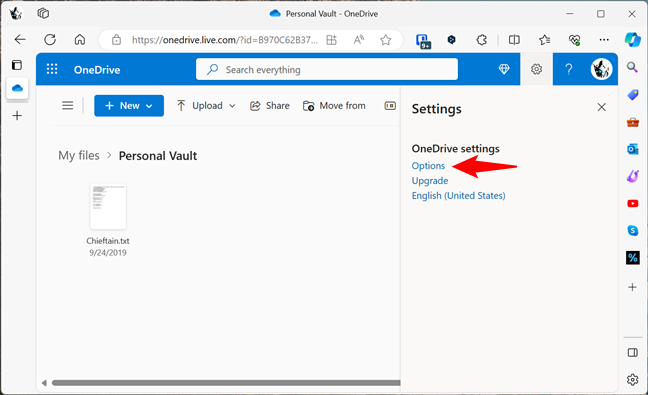Select the Chieftain.txt file thumbnail
The image size is (648, 395).
[x=108, y=207]
